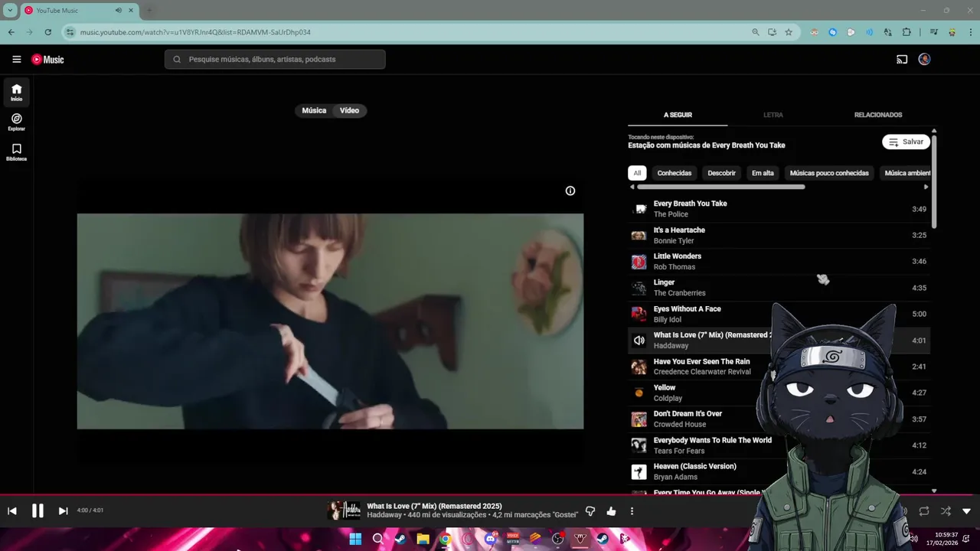Click queue scrollbar down arrow
This screenshot has width=980, height=551.
(934, 491)
